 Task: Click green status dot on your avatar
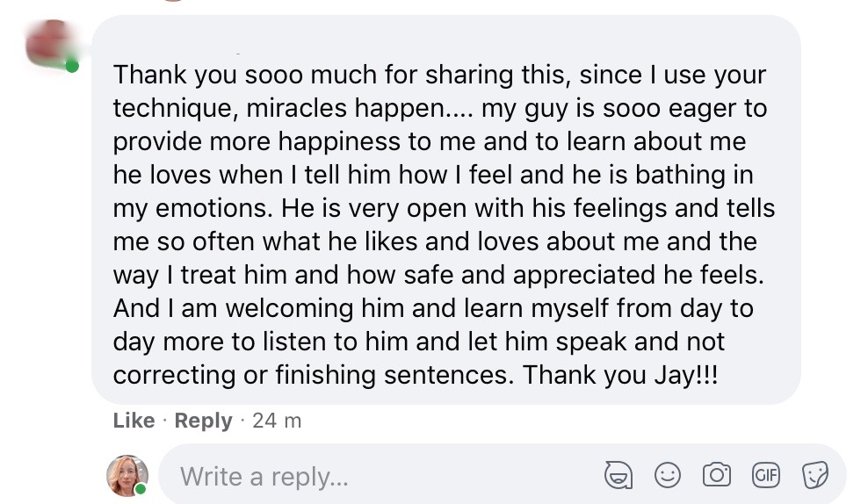pos(141,489)
